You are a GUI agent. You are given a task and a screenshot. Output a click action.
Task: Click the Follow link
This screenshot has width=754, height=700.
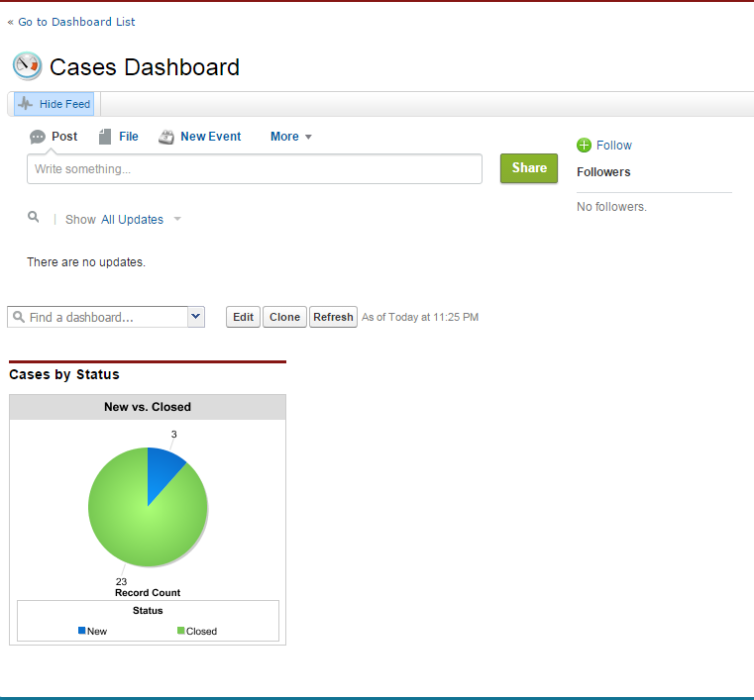(x=614, y=146)
